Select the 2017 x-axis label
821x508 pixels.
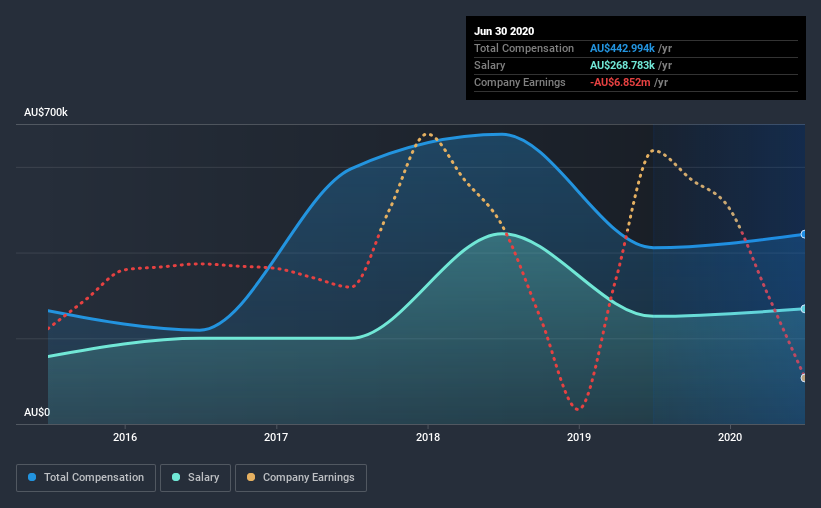pyautogui.click(x=276, y=437)
